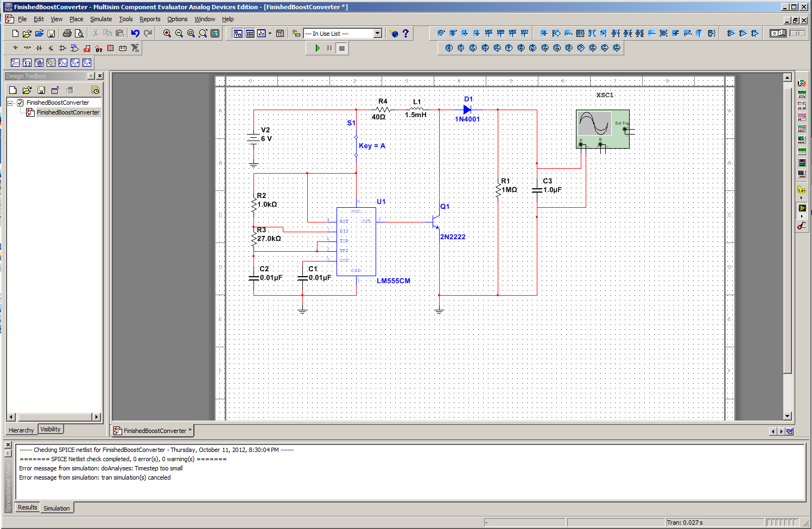Select the LM555CM timer chip U1

point(356,241)
